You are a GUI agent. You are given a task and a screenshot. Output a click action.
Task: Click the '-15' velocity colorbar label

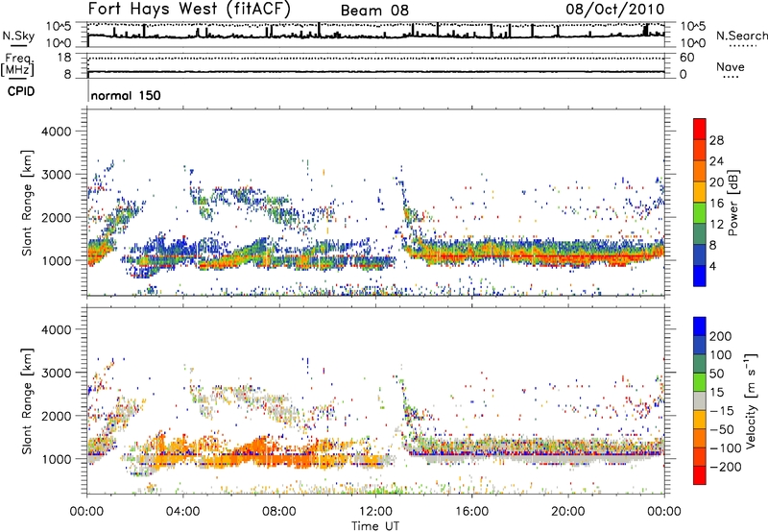pos(722,411)
